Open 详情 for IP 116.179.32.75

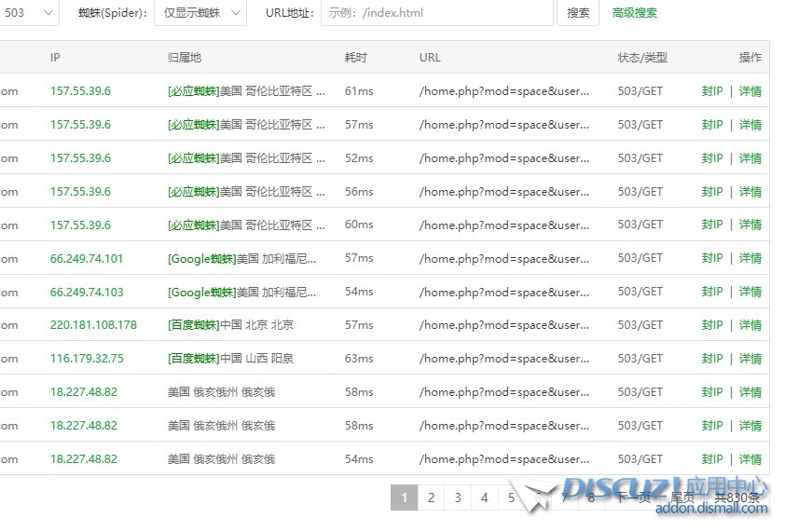[750, 359]
